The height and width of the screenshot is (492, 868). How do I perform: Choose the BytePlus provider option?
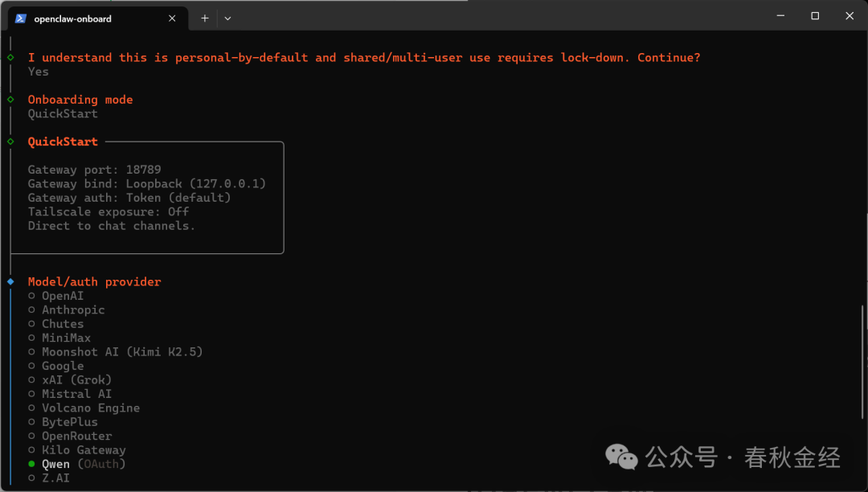click(70, 422)
